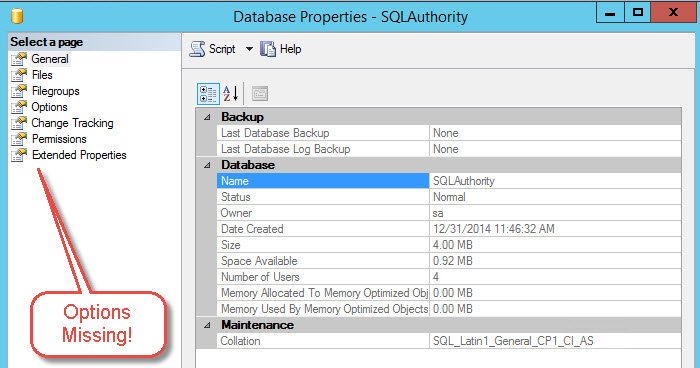The image size is (700, 368).
Task: Select the Last Database Backup row
Action: [449, 133]
